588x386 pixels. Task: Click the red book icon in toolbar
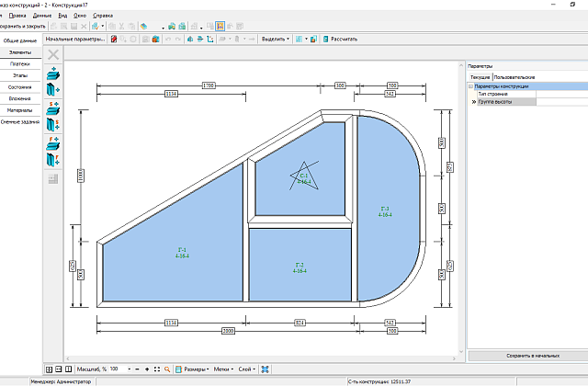(114, 39)
